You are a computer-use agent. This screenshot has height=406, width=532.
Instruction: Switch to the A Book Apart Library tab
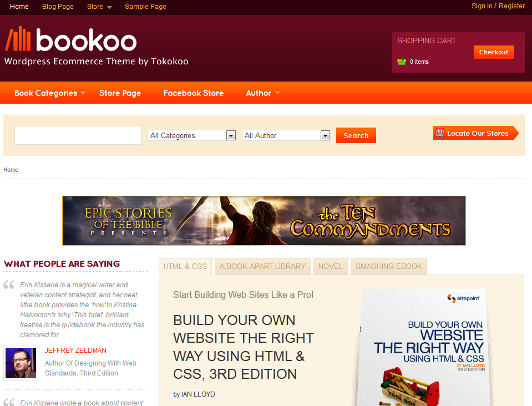(x=262, y=267)
